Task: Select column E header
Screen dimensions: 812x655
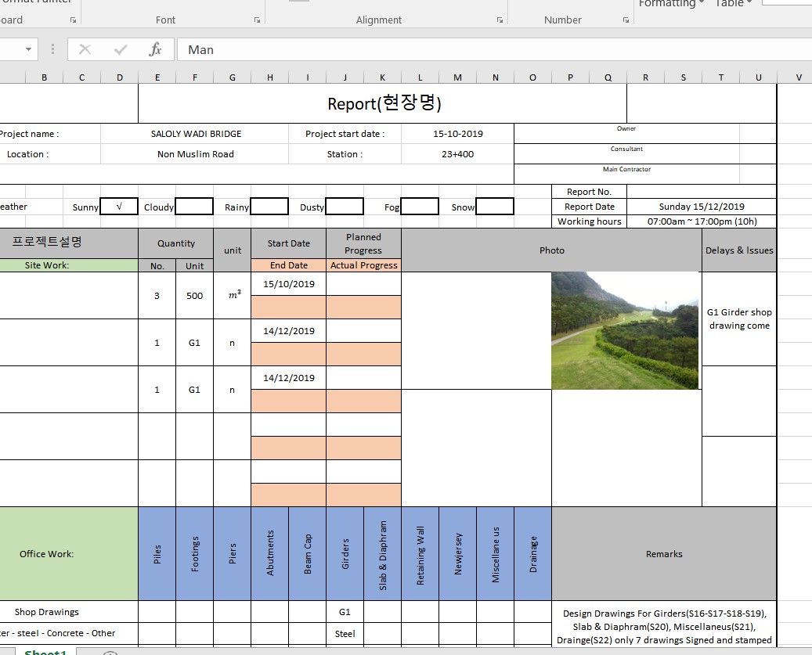Action: pyautogui.click(x=157, y=77)
